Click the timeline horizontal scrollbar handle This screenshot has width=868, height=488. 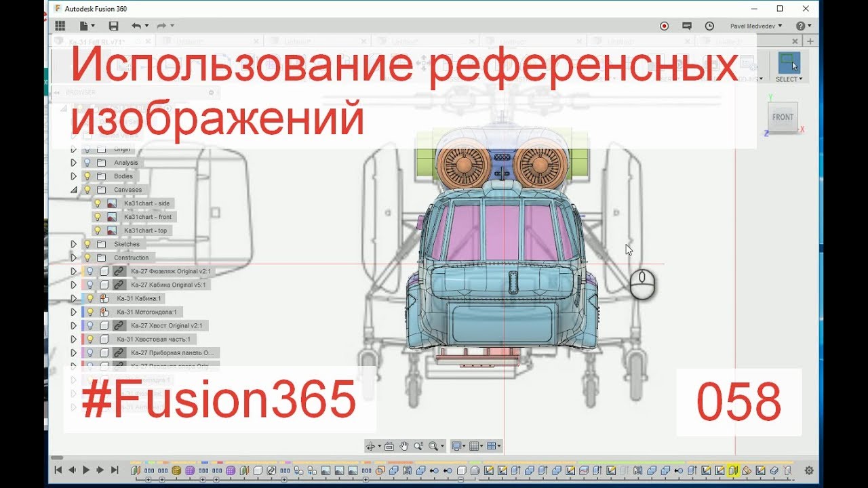[57, 458]
